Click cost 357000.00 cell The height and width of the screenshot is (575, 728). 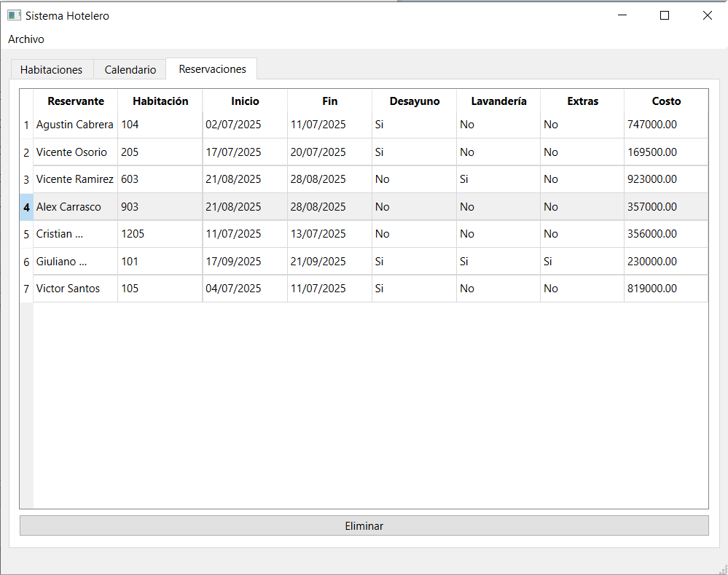pos(666,207)
